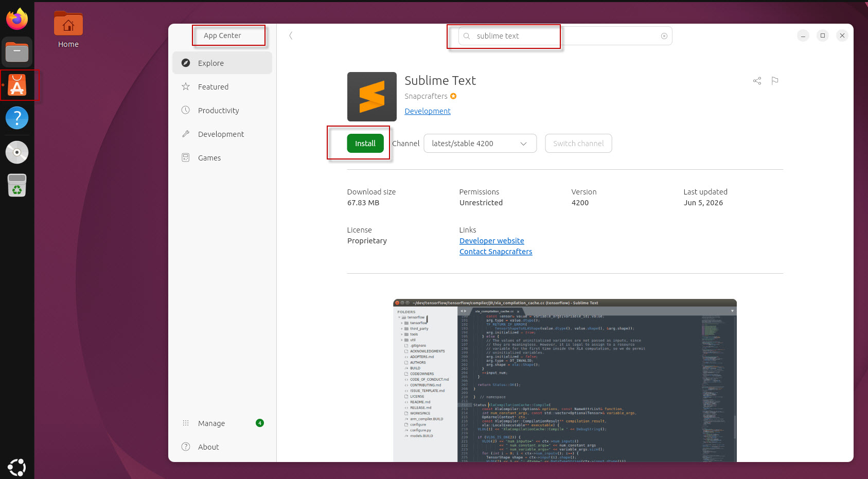Screen dimensions: 868x479
Task: Open the Games category
Action: tap(222, 157)
